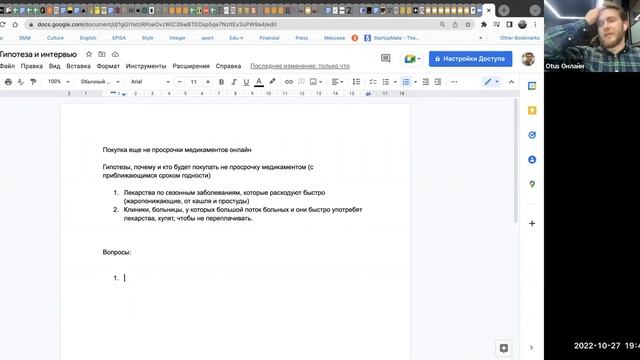Open the Расширения menu
640x360 pixels.
pos(191,66)
